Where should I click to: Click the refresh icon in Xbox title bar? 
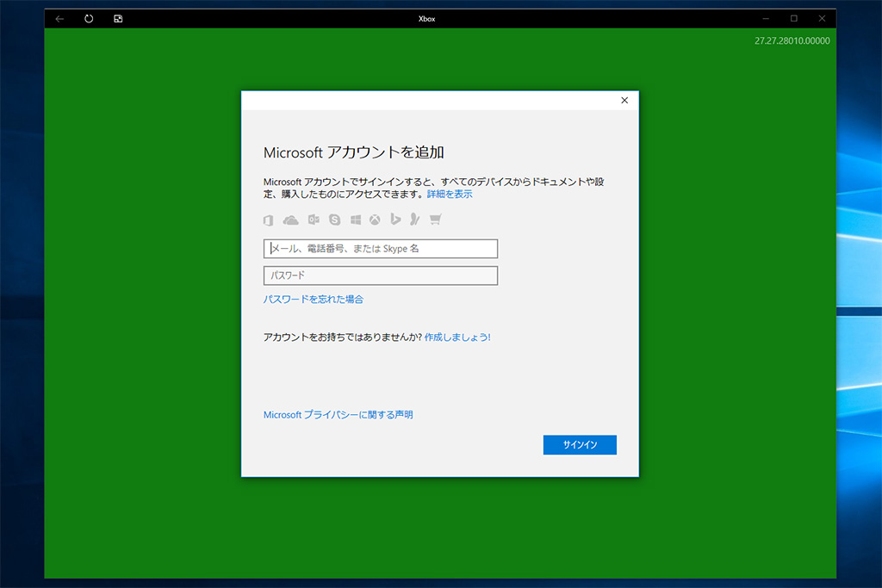click(x=89, y=19)
